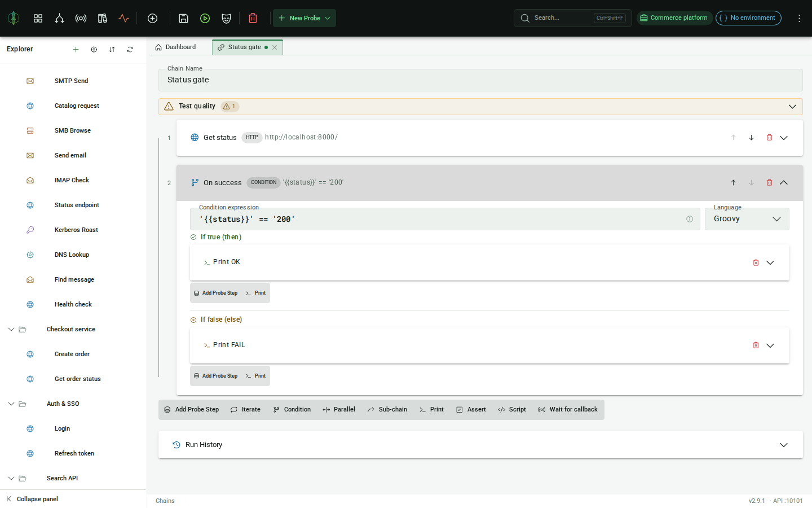Delete the chain using the red trash toolbar icon

coord(253,18)
